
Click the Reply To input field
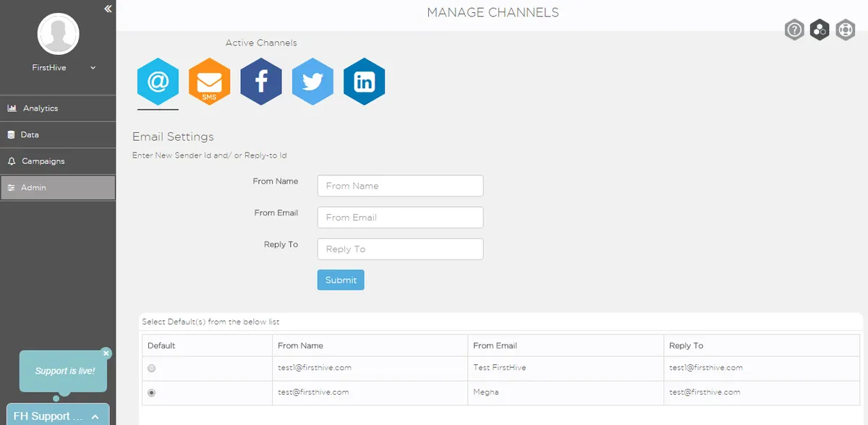[400, 249]
